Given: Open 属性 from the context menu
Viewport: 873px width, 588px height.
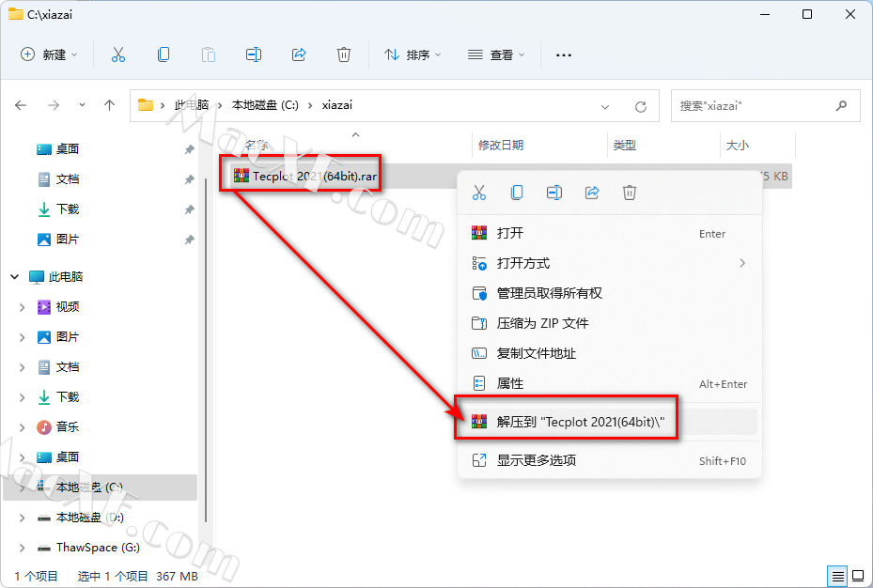Looking at the screenshot, I should (x=609, y=383).
